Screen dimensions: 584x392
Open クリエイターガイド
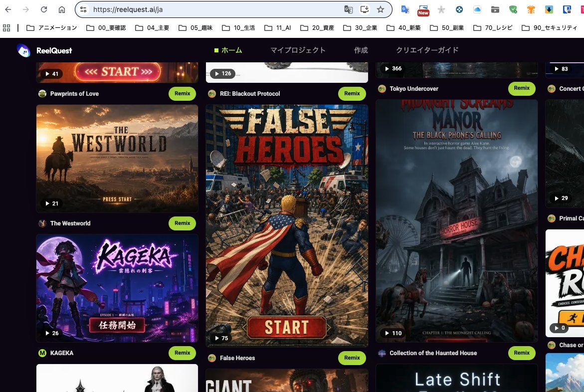[x=427, y=50]
